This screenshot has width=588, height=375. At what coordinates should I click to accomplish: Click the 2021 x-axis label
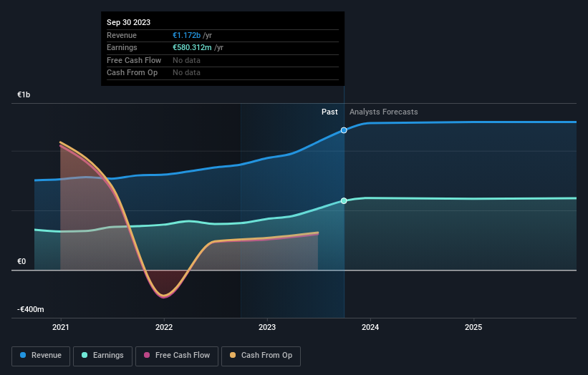61,327
